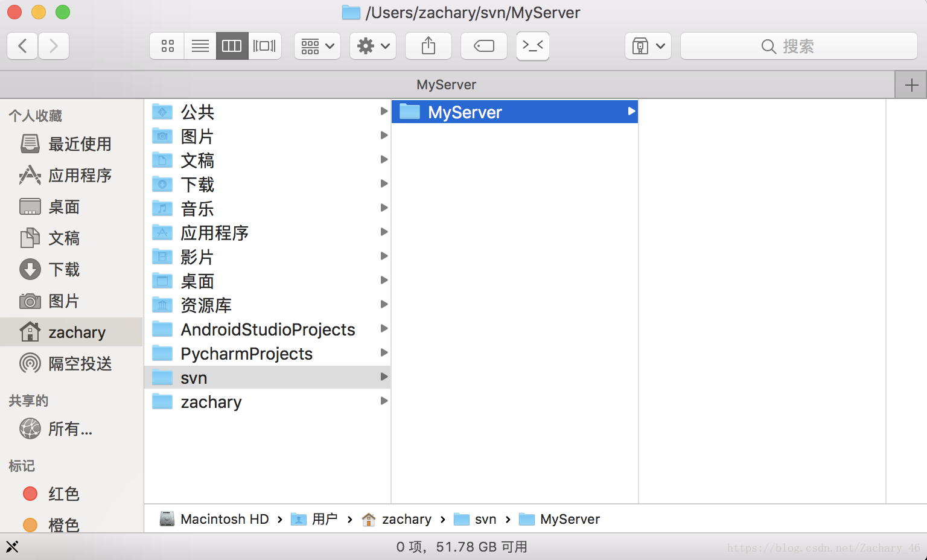Viewport: 927px width, 560px height.
Task: Expand the PycharmProjects folder arrow
Action: [x=384, y=352]
